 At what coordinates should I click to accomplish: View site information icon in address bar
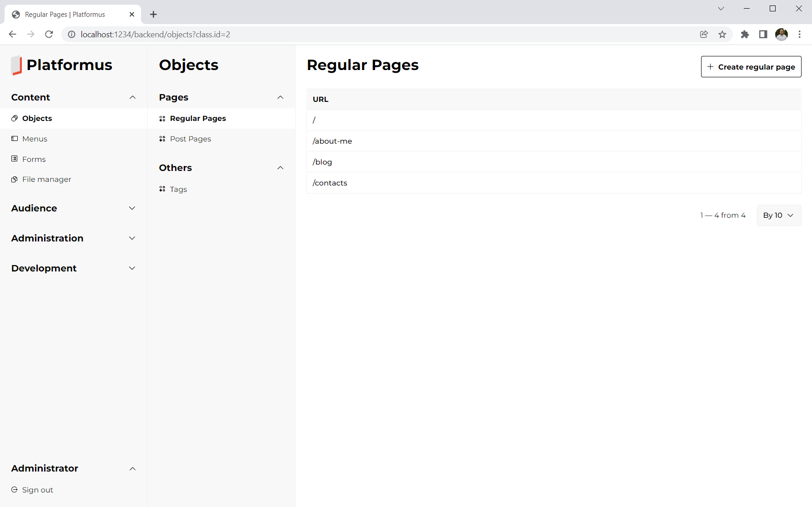[71, 34]
